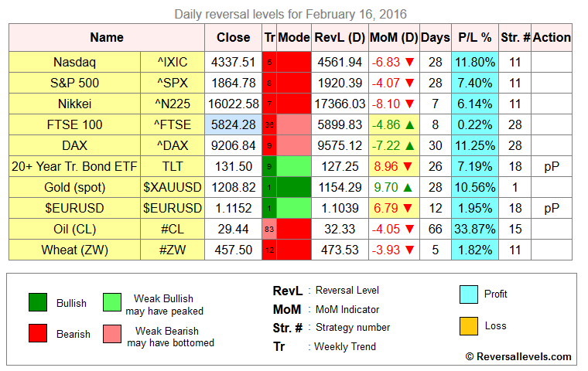Click the red down arrow in the Wheat (ZW) row
The width and height of the screenshot is (588, 371).
pyautogui.click(x=408, y=250)
